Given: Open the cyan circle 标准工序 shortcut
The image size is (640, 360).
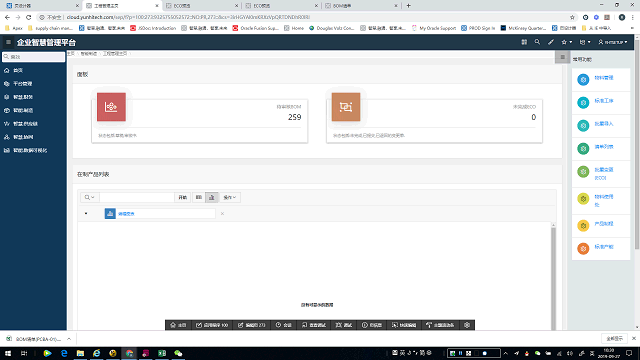Looking at the screenshot, I should pos(583,102).
